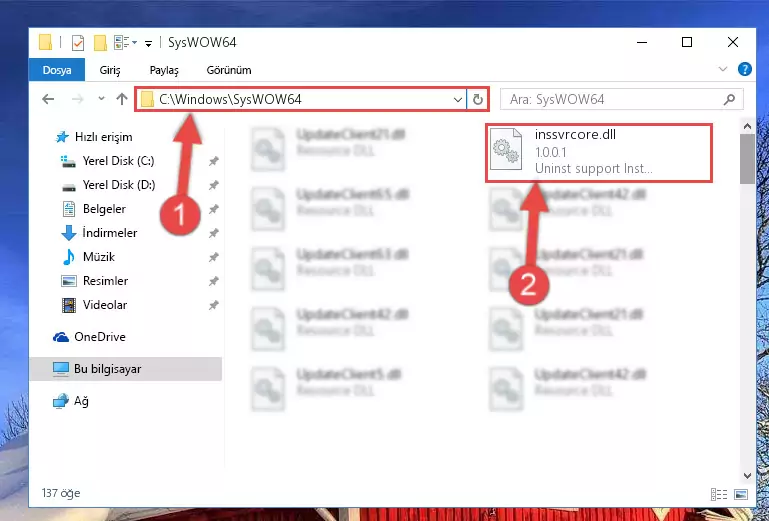Expand the address bar history dropdown
769x521 pixels.
pyautogui.click(x=458, y=100)
